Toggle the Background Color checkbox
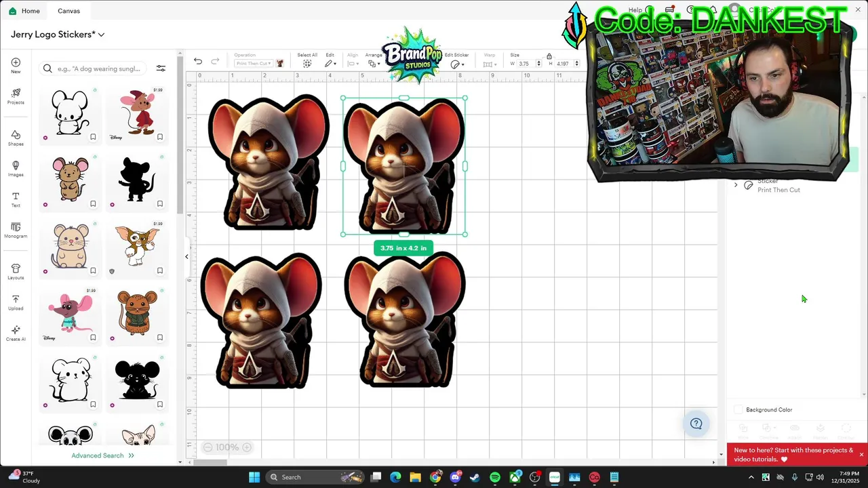This screenshot has height=488, width=868. [738, 409]
